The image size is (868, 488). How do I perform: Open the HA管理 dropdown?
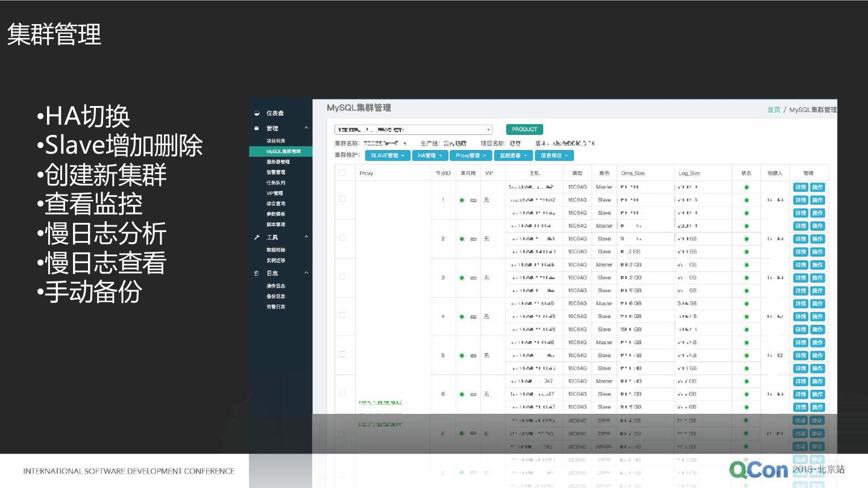[430, 155]
